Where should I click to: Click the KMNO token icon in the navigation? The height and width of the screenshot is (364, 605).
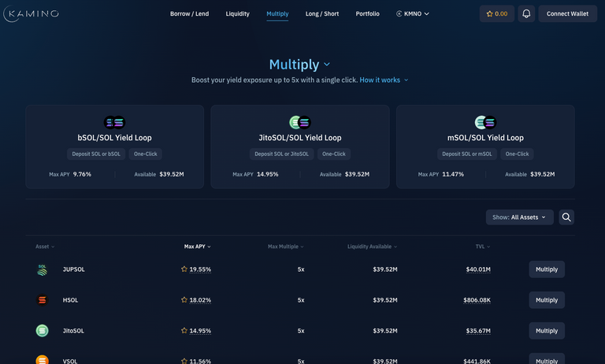click(x=399, y=13)
